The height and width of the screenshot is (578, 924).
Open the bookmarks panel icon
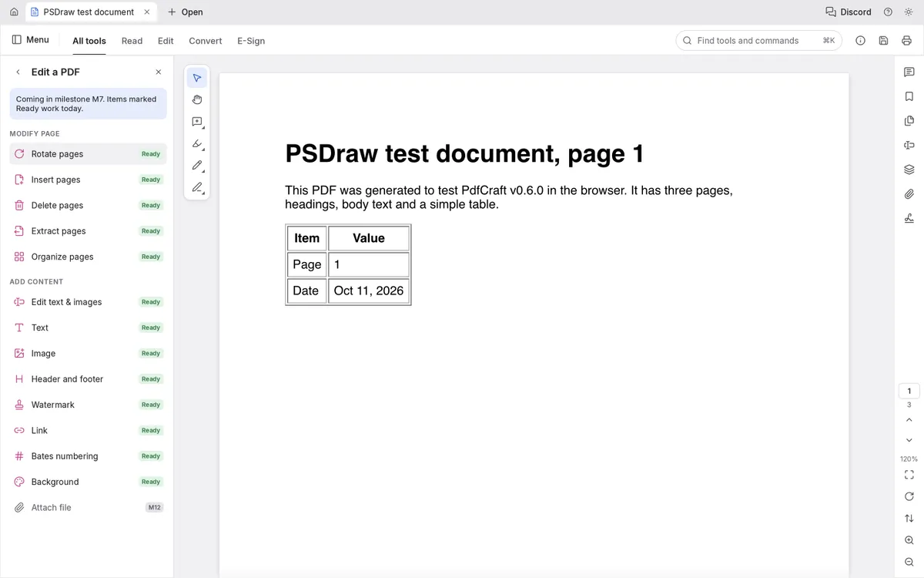(x=909, y=96)
